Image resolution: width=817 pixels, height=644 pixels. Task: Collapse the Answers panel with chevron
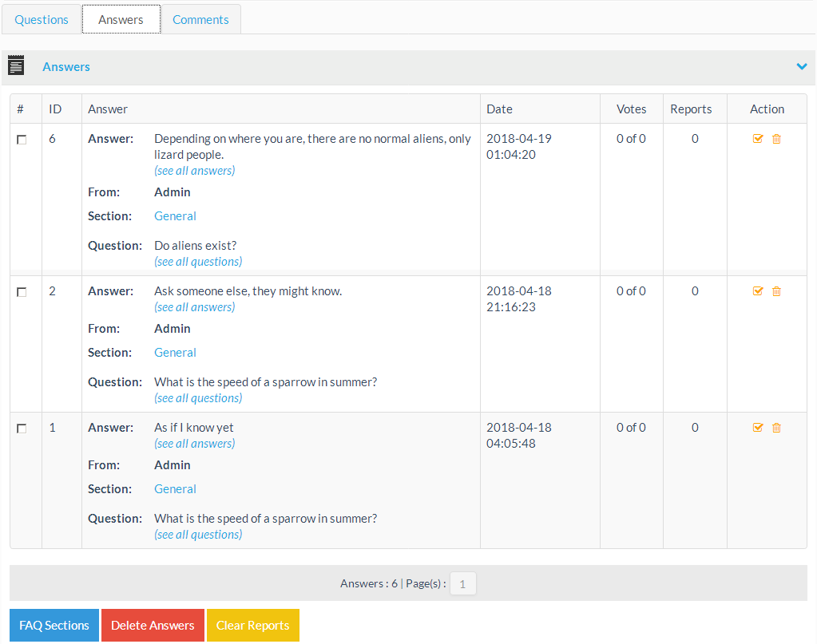(802, 67)
